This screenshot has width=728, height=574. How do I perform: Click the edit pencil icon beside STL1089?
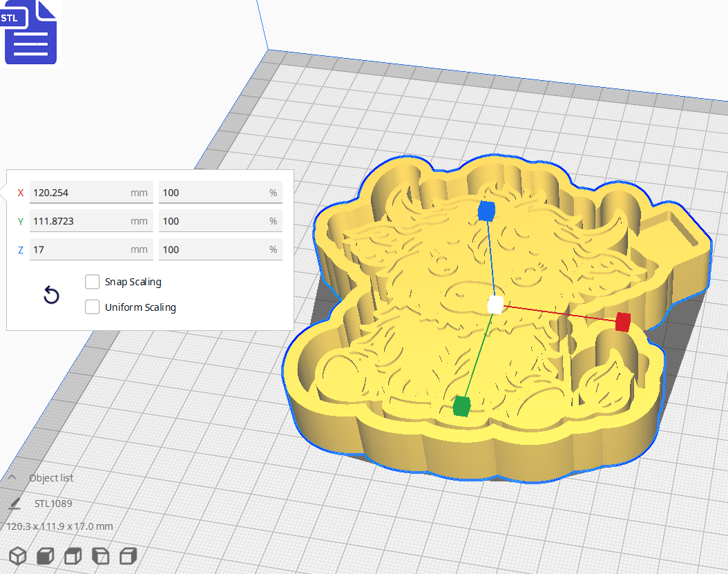point(15,503)
